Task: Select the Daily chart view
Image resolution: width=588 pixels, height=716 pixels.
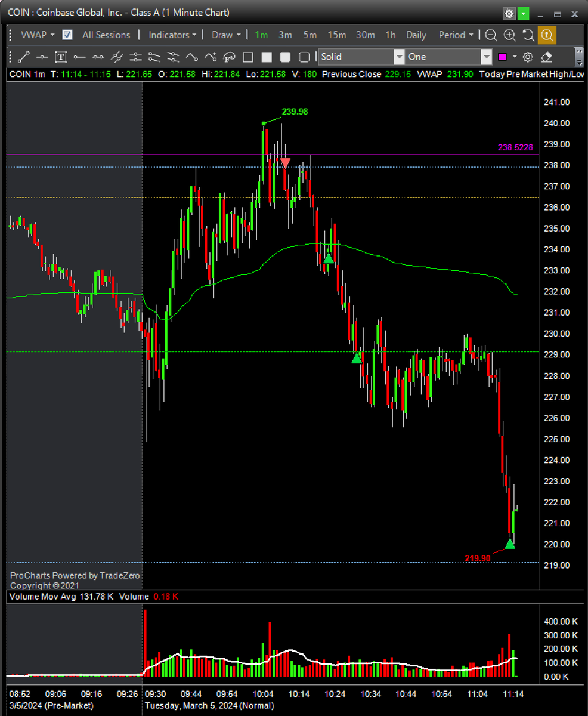Action: (416, 35)
